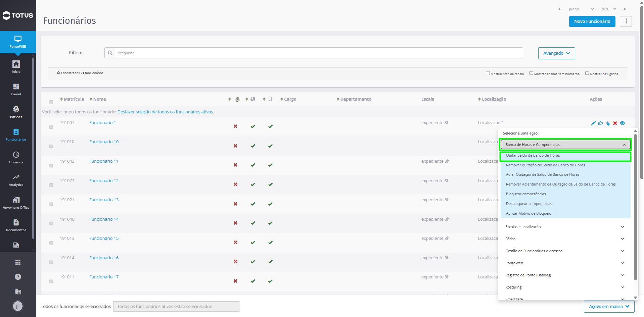Screen dimensions: 644x317
Task: Click the thumbs-up icon for Funcionario 1
Action: point(601,123)
